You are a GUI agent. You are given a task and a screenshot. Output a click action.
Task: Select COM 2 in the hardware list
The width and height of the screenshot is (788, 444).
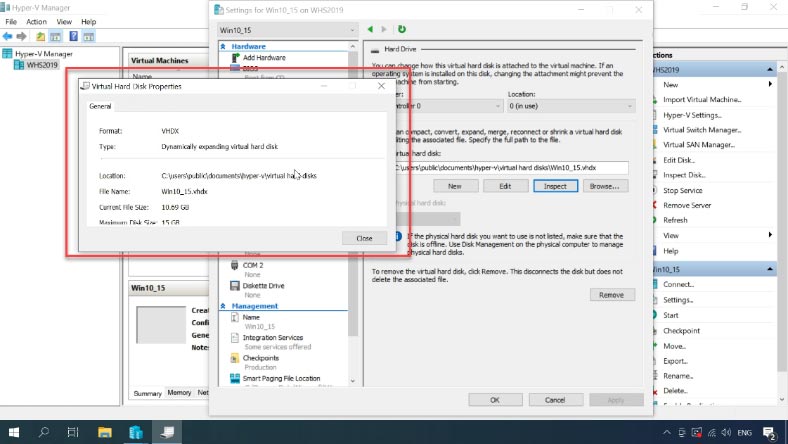253,265
